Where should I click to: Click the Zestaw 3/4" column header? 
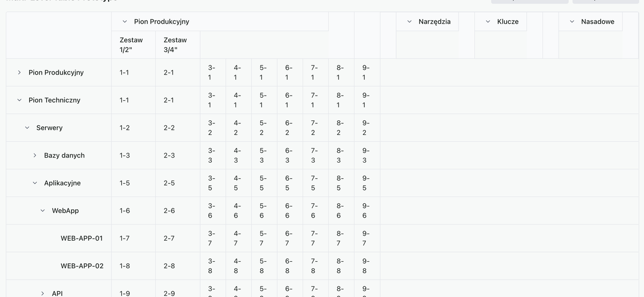[178, 45]
